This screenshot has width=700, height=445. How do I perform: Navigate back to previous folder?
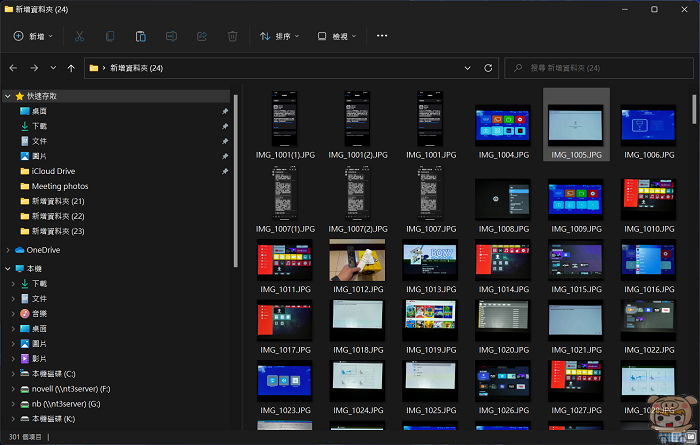(13, 68)
